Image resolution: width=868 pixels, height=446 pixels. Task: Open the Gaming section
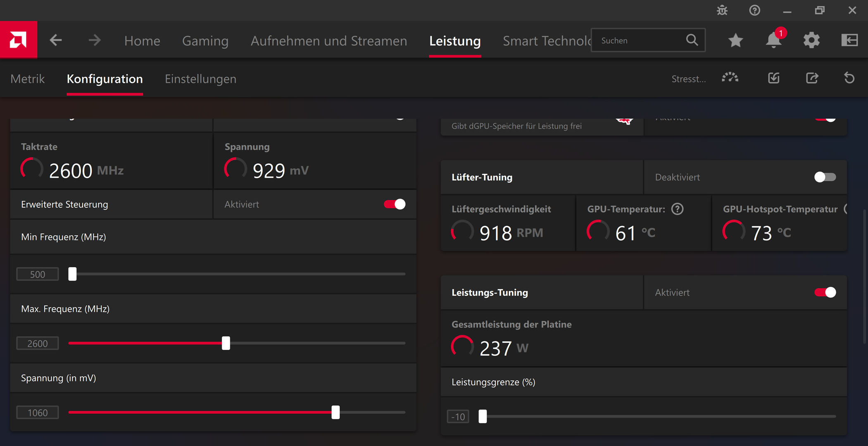click(x=205, y=40)
